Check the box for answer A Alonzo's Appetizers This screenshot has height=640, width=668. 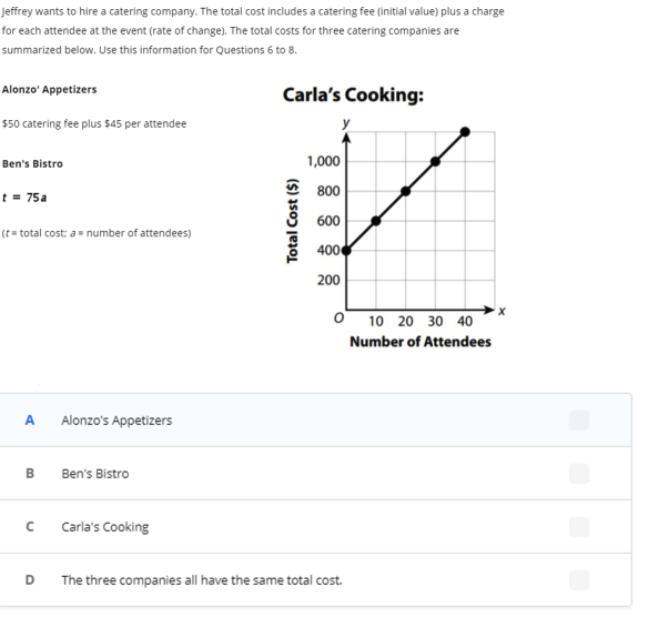[578, 420]
